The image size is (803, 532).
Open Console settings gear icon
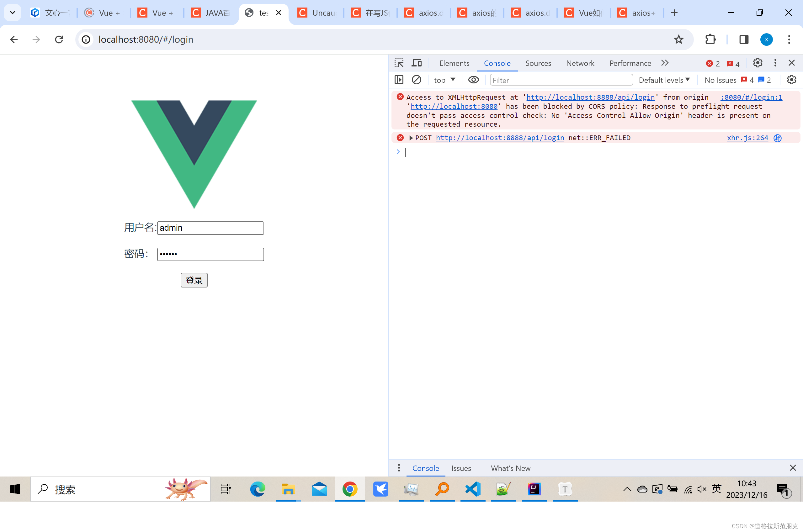click(x=791, y=80)
